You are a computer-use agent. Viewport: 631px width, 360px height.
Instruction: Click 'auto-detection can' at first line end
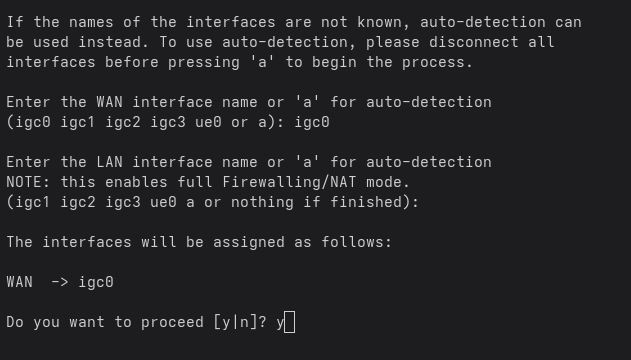tap(501, 22)
